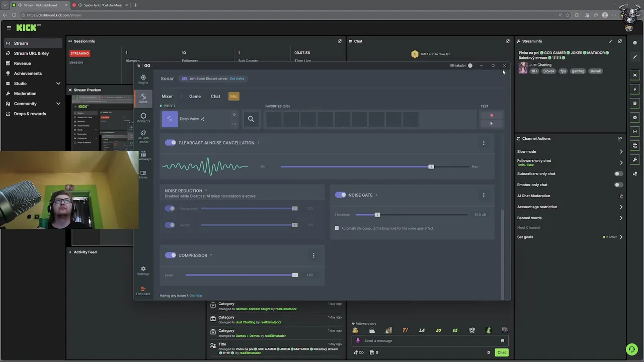The height and width of the screenshot is (362, 644).
Task: Pop out the Channel Actions panel
Action: tap(620, 138)
